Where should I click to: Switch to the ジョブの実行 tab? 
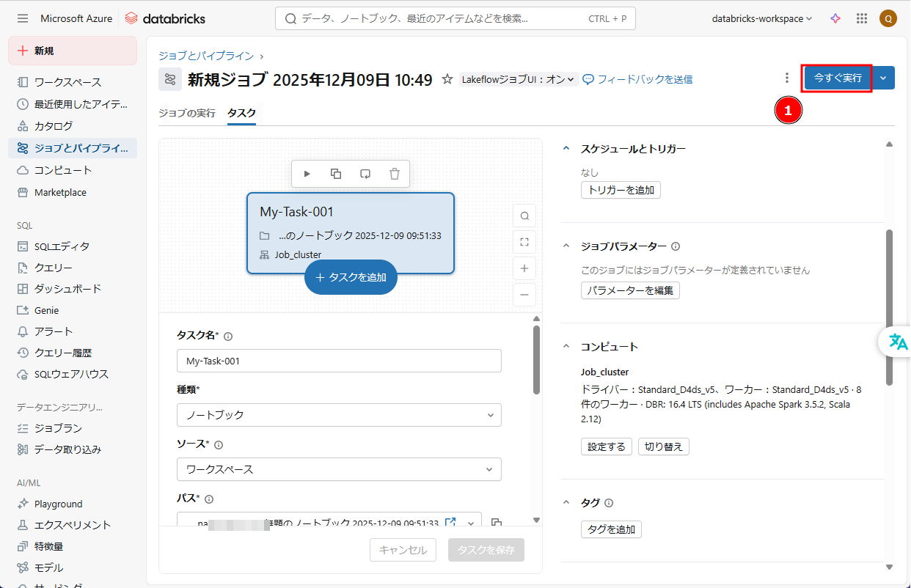pos(187,113)
